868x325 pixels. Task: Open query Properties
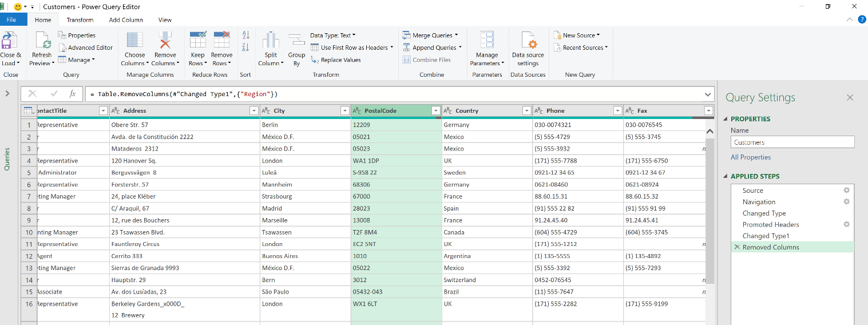(x=77, y=35)
